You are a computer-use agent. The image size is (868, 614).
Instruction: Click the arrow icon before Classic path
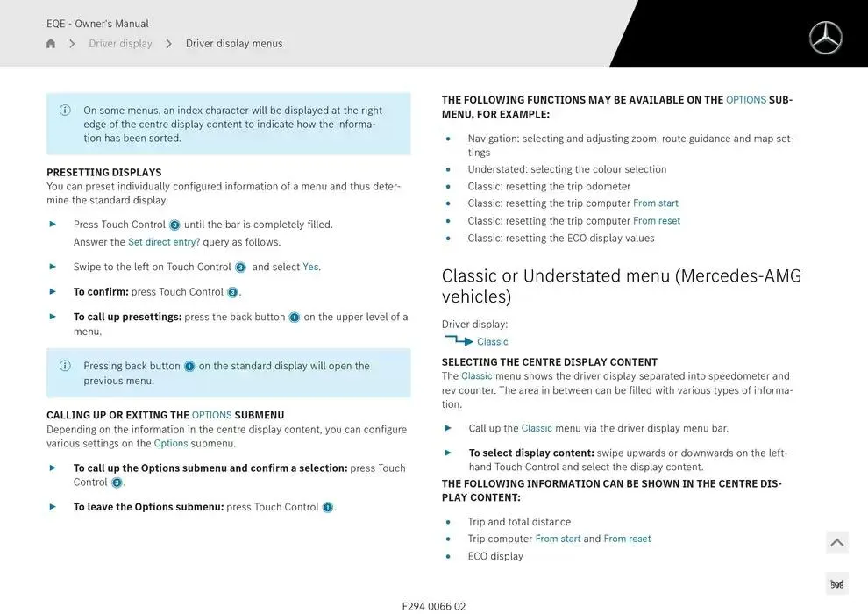click(458, 341)
